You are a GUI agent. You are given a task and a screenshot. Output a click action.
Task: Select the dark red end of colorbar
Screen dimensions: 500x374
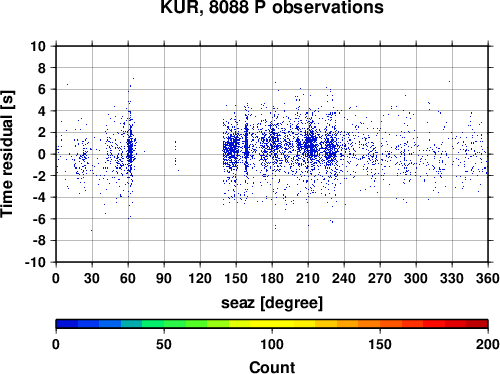477,324
